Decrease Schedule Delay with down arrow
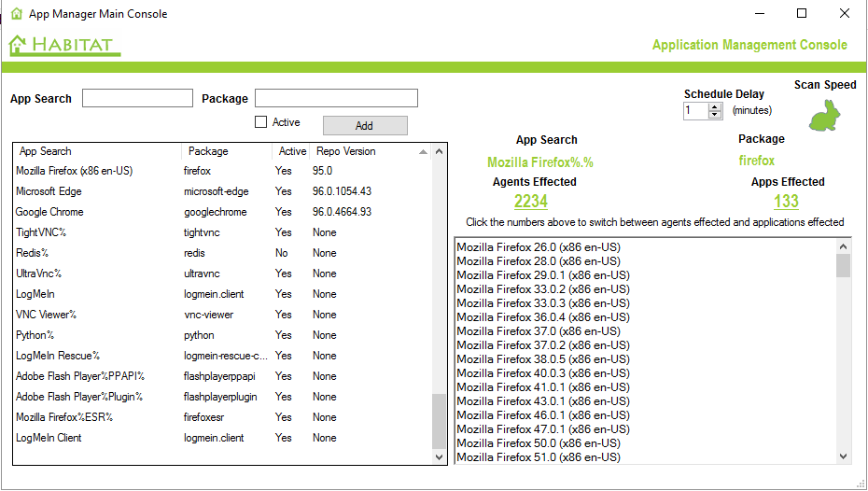The width and height of the screenshot is (868, 491). [715, 115]
